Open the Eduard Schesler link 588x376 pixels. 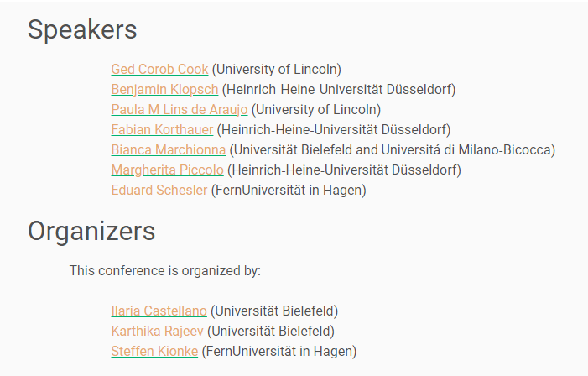159,190
